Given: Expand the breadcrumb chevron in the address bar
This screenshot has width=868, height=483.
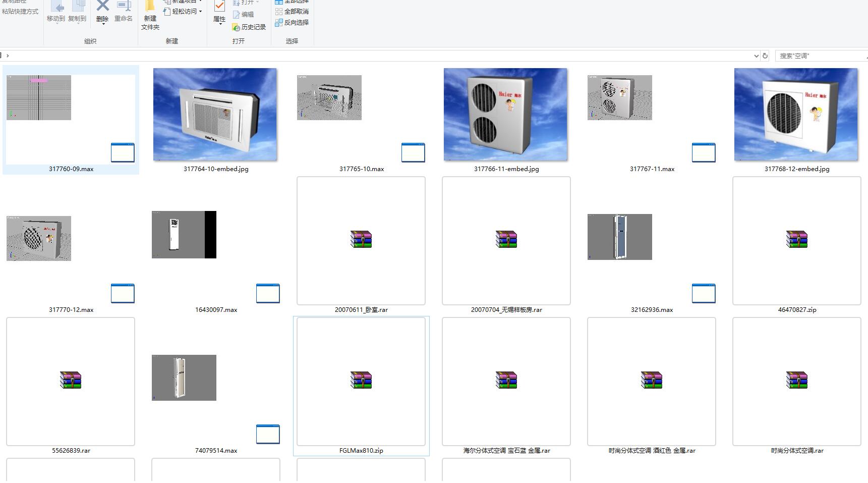Looking at the screenshot, I should pyautogui.click(x=8, y=56).
